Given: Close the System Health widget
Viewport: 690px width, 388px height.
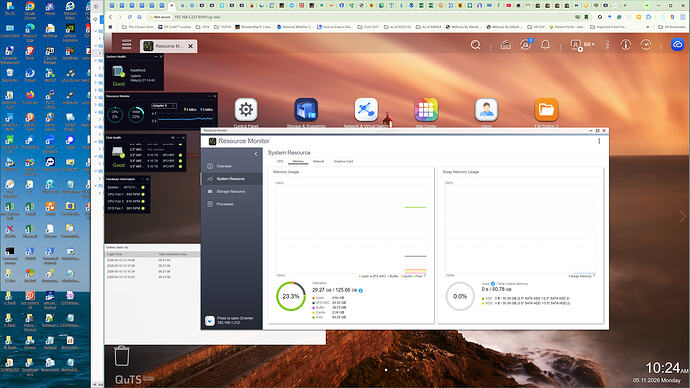Looking at the screenshot, I should point(161,57).
